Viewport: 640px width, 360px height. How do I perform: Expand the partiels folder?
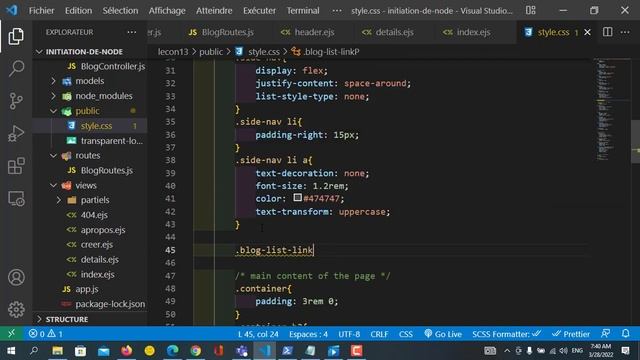point(59,200)
